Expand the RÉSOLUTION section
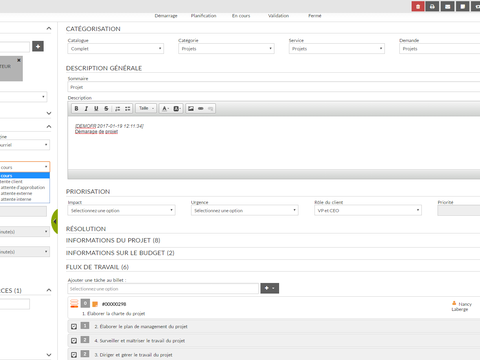 (86, 229)
